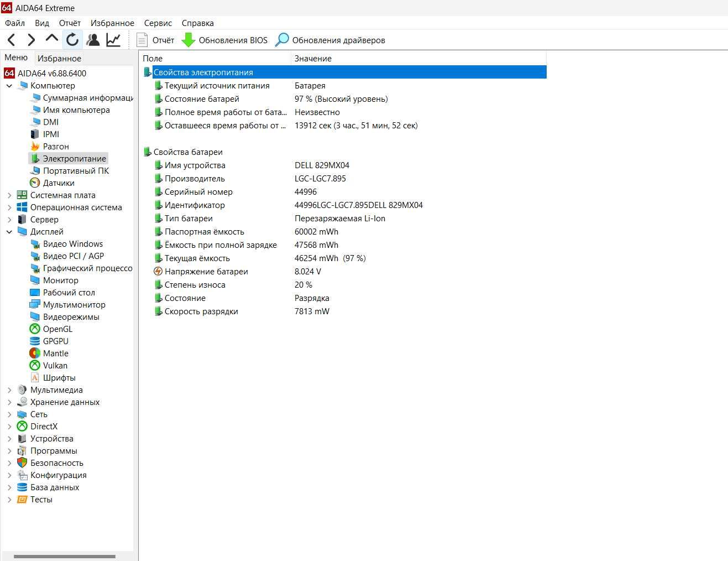
Task: Click the Монитор icon
Action: 35,280
